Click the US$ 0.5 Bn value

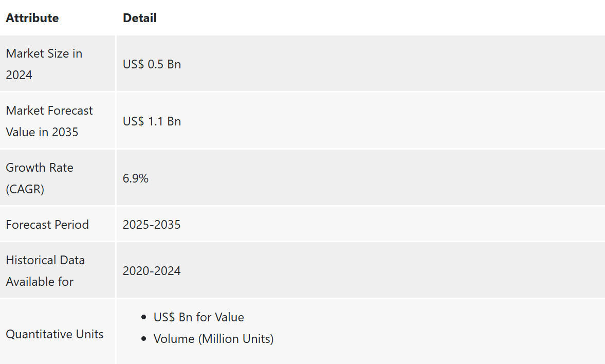pos(152,65)
